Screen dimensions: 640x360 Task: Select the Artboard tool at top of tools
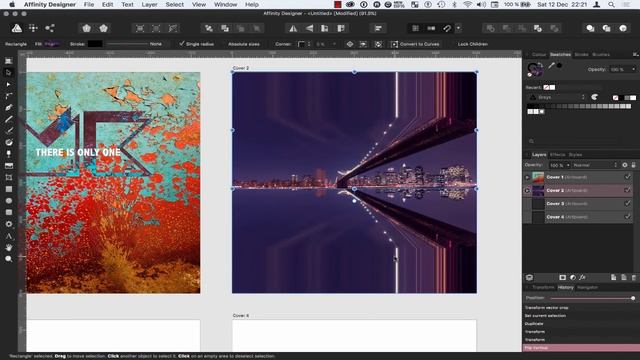click(8, 61)
